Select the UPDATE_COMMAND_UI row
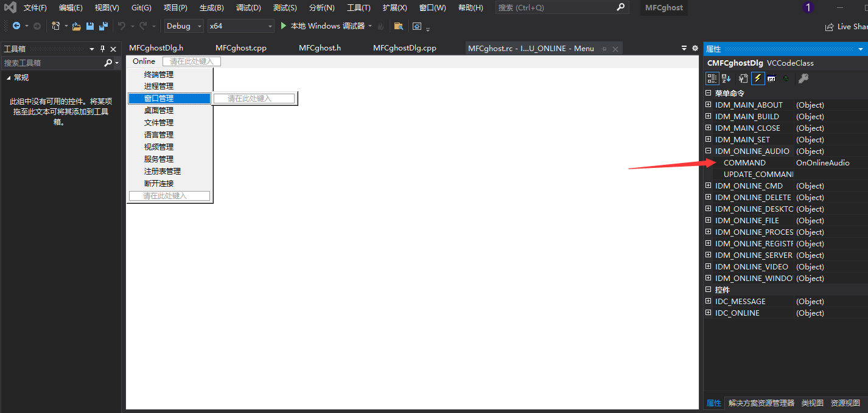This screenshot has width=868, height=413. coord(785,174)
